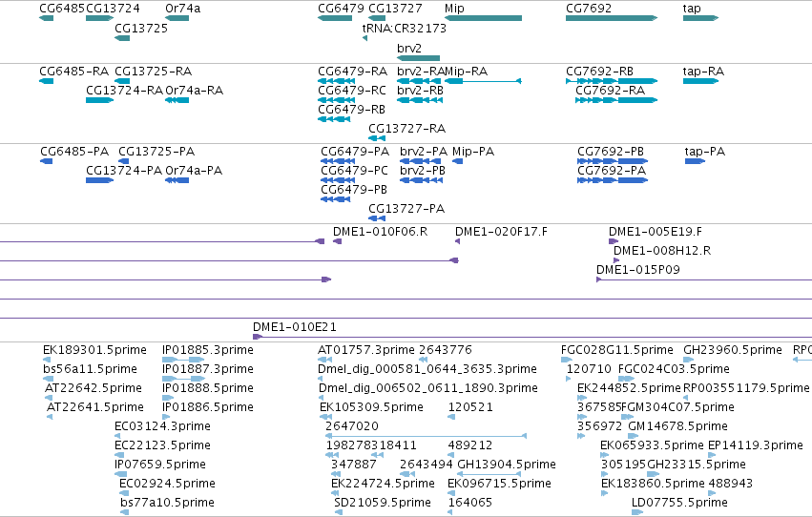Select the CG6485-PA protein feature

click(46, 161)
